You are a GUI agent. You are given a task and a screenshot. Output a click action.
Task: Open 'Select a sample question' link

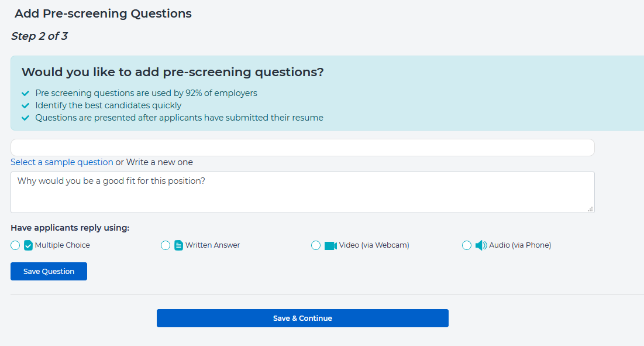(x=62, y=162)
